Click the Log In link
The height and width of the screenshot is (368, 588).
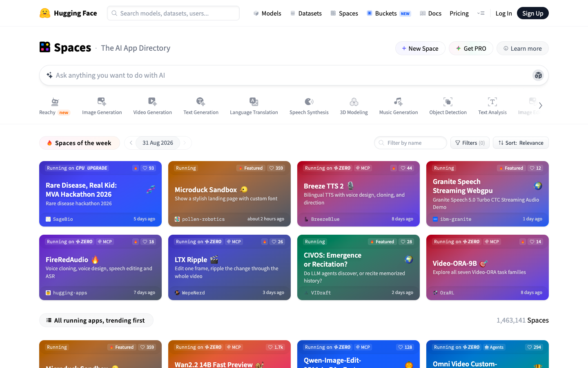pyautogui.click(x=503, y=13)
